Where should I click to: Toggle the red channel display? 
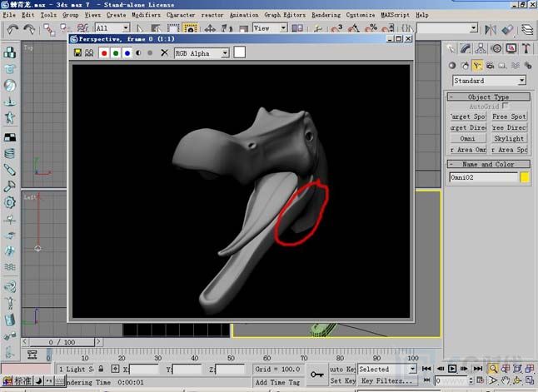click(104, 52)
